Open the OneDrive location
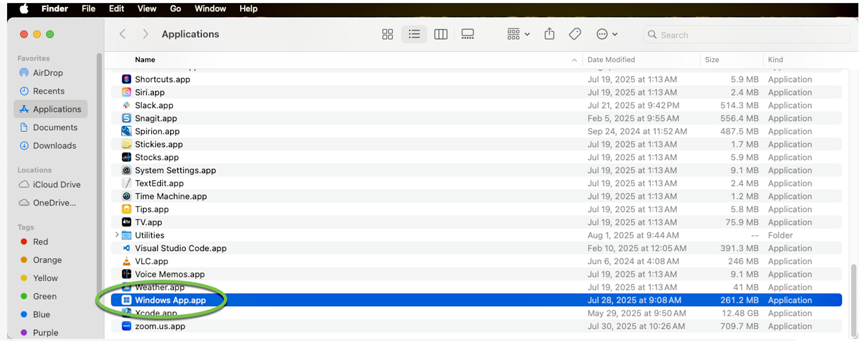The image size is (868, 341). point(51,203)
